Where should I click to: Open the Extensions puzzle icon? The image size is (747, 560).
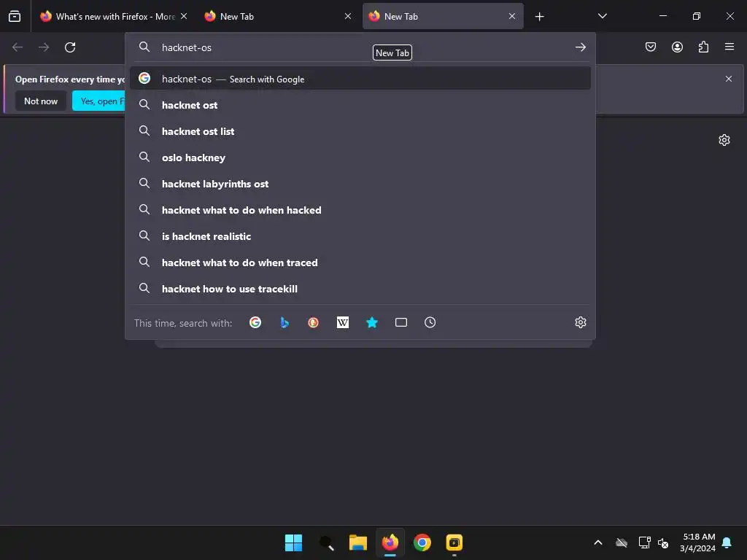pyautogui.click(x=703, y=47)
